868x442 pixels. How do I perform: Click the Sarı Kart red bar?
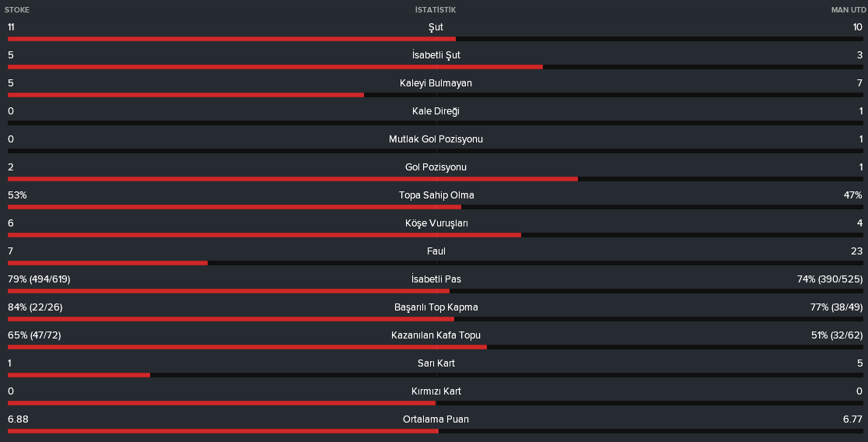[x=79, y=375]
